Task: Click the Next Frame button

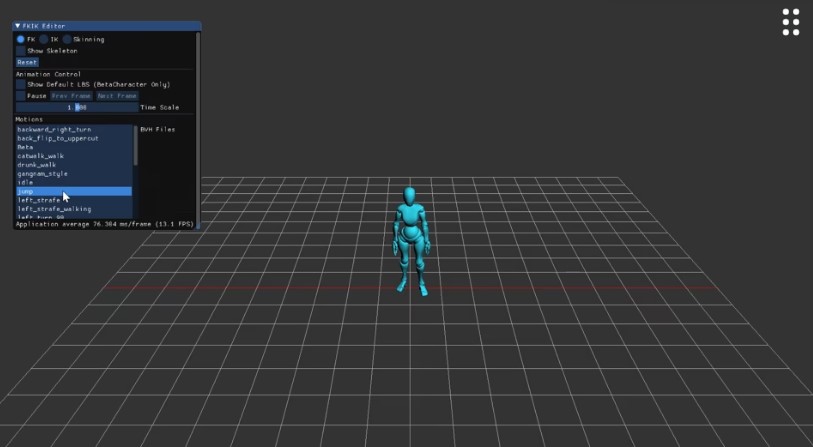Action: coord(116,96)
